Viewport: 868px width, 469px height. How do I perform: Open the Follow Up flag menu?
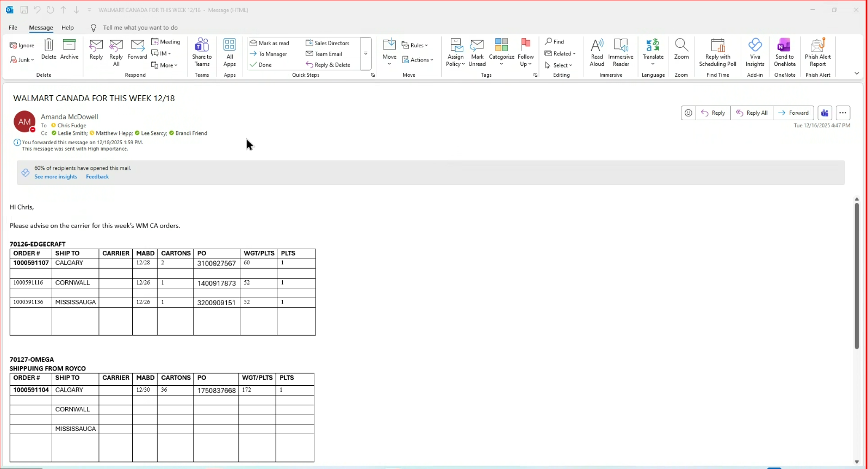coord(525,52)
